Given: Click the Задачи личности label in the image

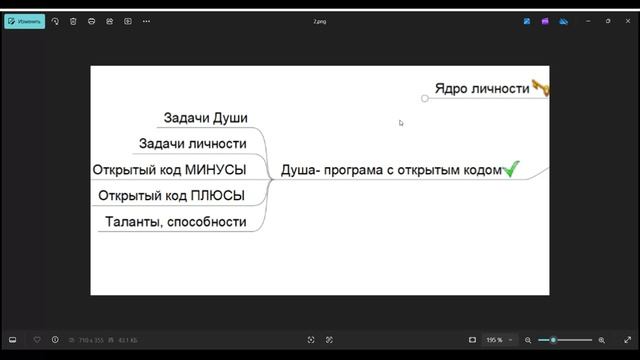Looking at the screenshot, I should [x=193, y=144].
